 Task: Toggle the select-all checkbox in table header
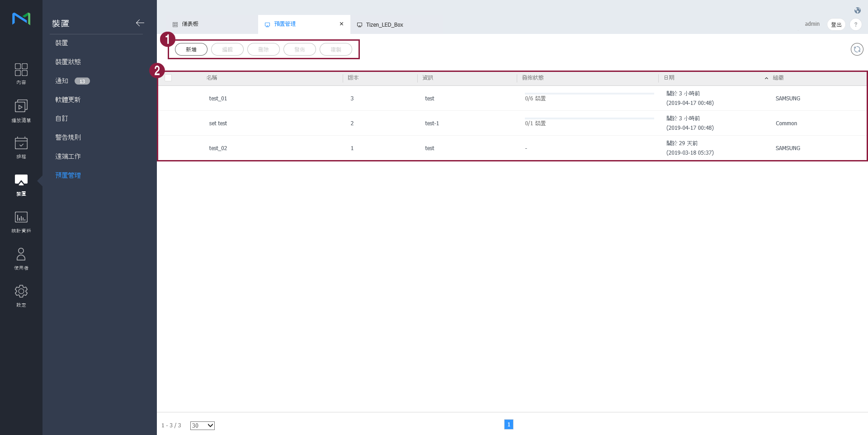tap(168, 78)
